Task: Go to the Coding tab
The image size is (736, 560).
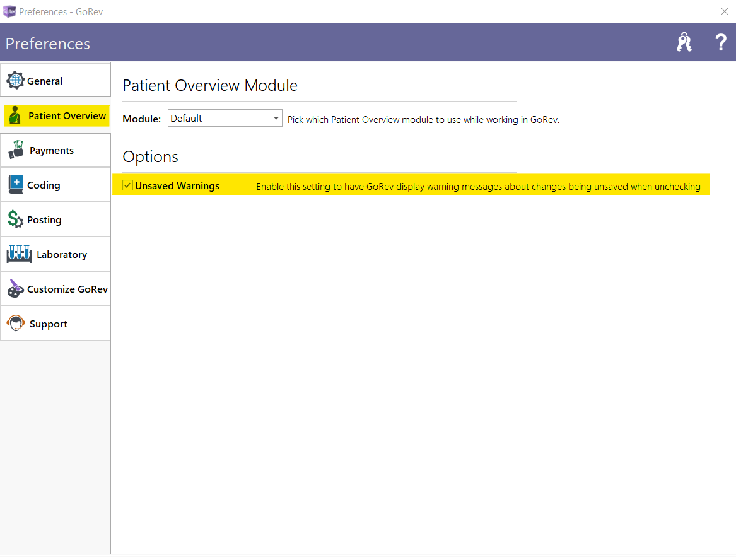Action: pyautogui.click(x=55, y=185)
